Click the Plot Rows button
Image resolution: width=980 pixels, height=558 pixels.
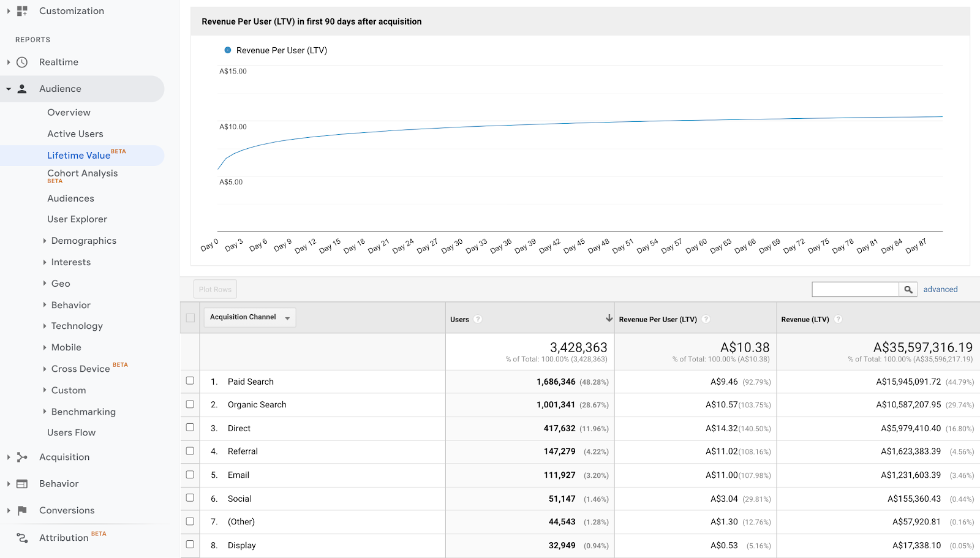[214, 288]
